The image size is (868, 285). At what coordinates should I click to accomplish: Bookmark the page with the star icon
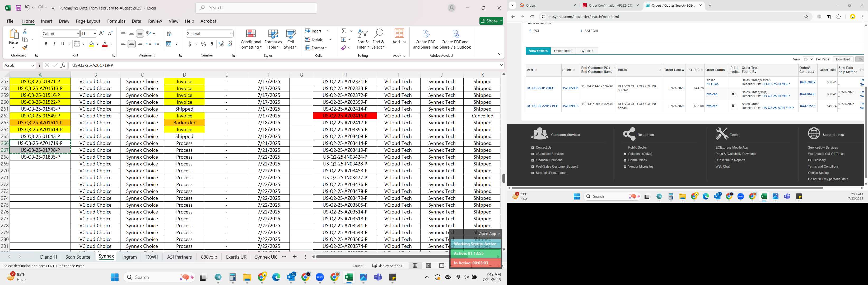(x=806, y=16)
